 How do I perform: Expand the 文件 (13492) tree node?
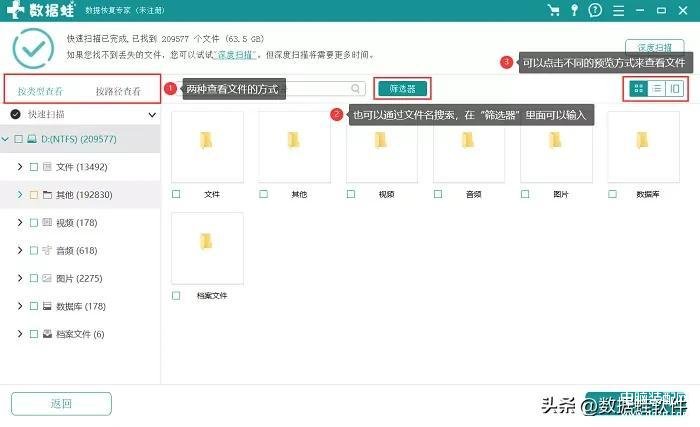coord(20,167)
